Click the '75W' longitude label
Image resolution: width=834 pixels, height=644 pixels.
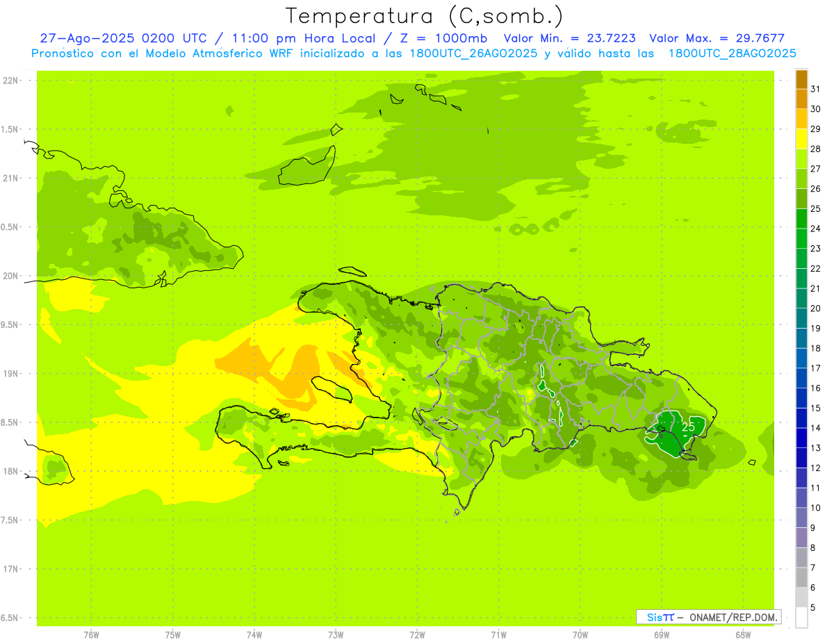pos(173,635)
